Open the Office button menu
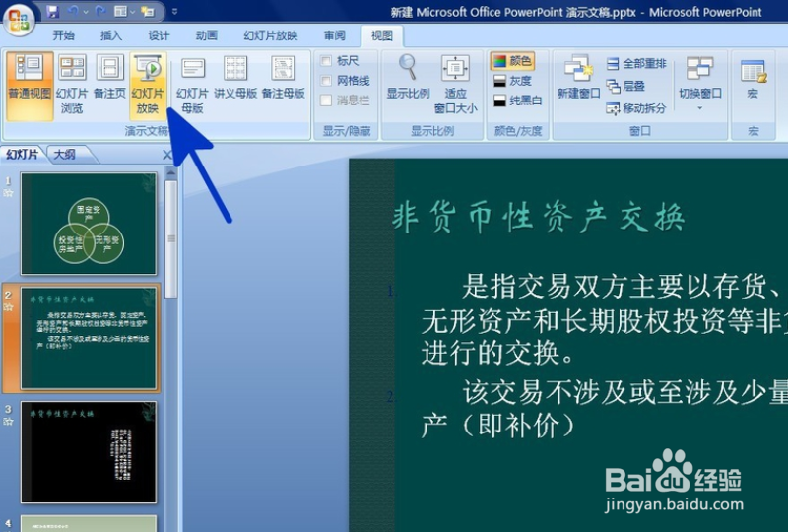The height and width of the screenshot is (532, 788). pos(18,19)
